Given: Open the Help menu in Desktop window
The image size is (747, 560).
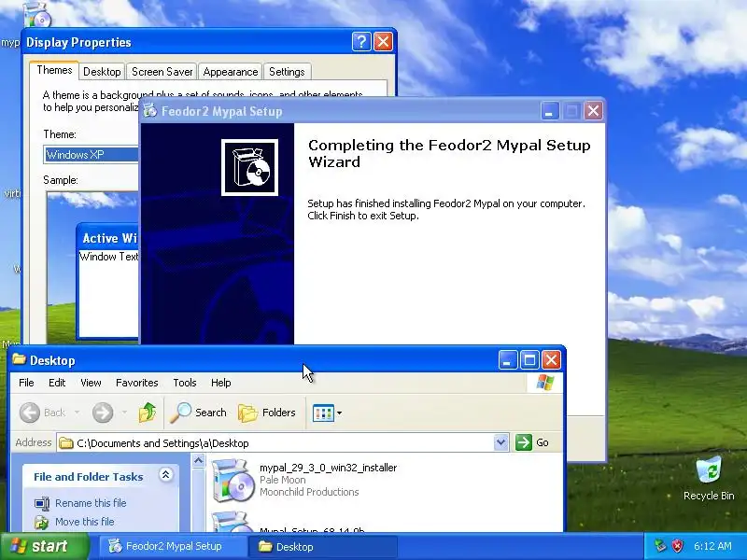Looking at the screenshot, I should pyautogui.click(x=220, y=383).
